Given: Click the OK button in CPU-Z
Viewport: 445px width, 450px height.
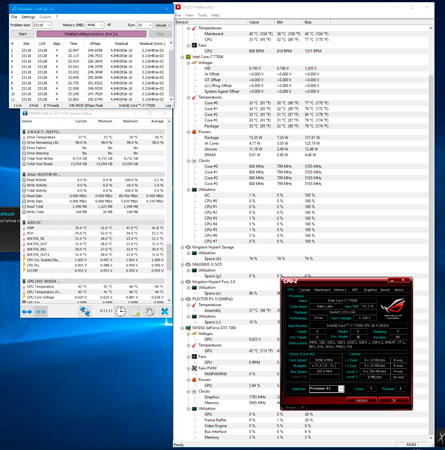Looking at the screenshot, I should [x=393, y=400].
